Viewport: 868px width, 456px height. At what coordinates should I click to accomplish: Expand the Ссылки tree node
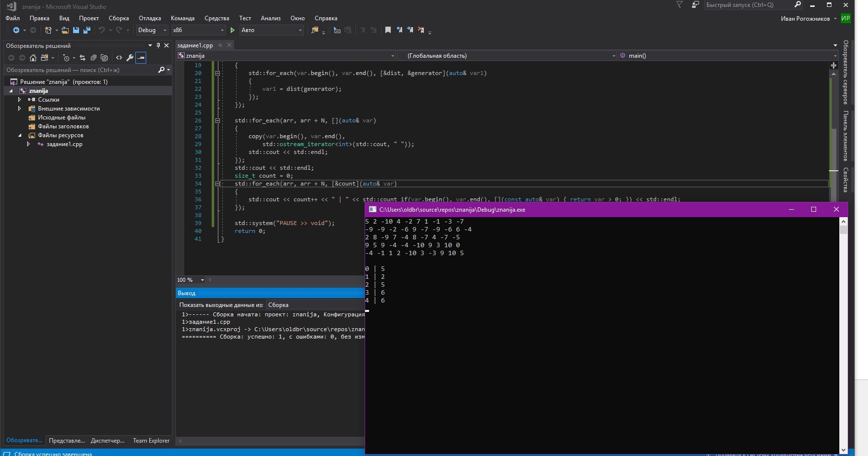pos(19,100)
